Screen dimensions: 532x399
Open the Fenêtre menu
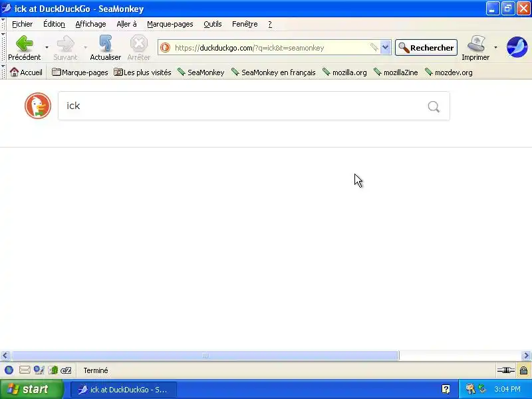[x=245, y=24]
